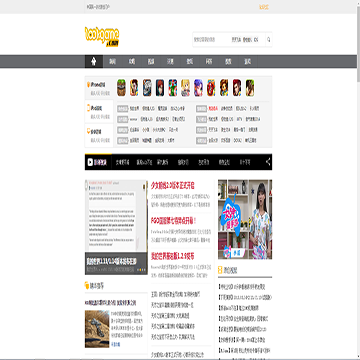The height and width of the screenshot is (360, 360).
Task: Switch to the iPad games tab
Action: click(99, 111)
